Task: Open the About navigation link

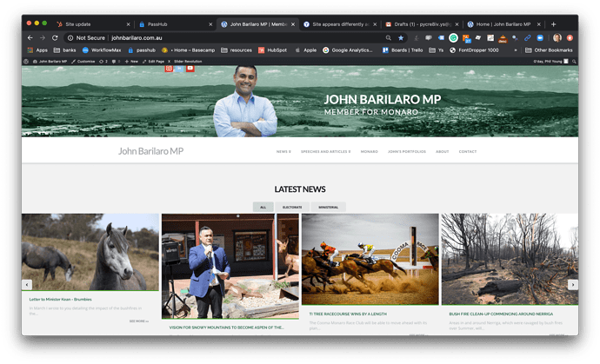Action: pyautogui.click(x=443, y=152)
